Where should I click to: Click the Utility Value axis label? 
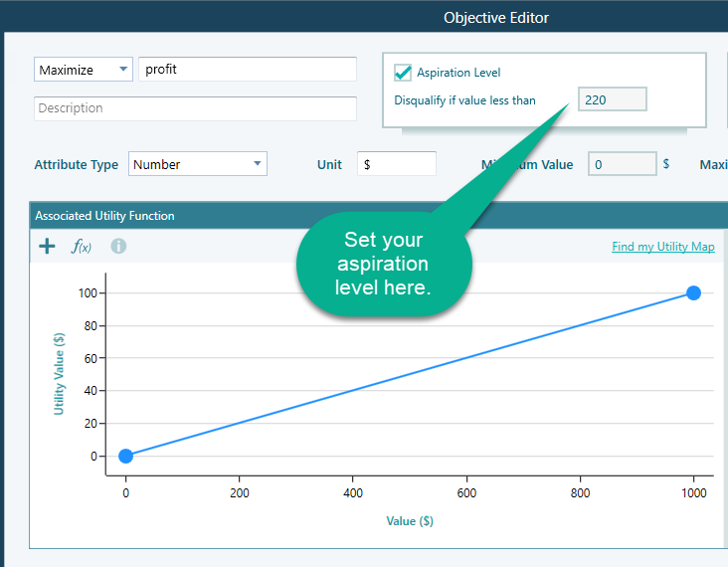click(x=59, y=374)
